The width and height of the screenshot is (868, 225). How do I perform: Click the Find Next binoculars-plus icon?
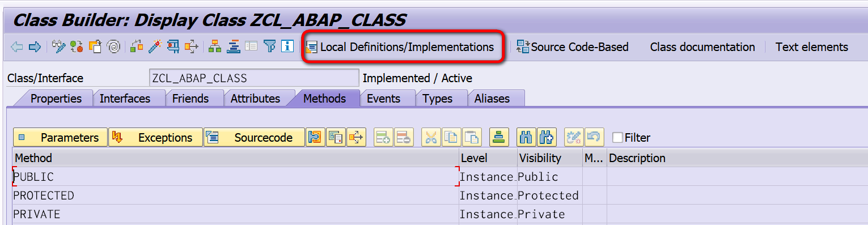pos(547,137)
